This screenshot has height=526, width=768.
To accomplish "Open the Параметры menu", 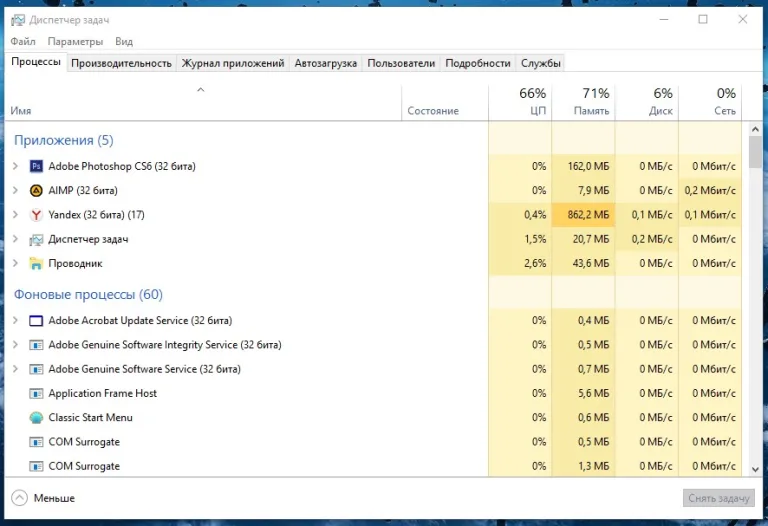I will click(x=75, y=42).
